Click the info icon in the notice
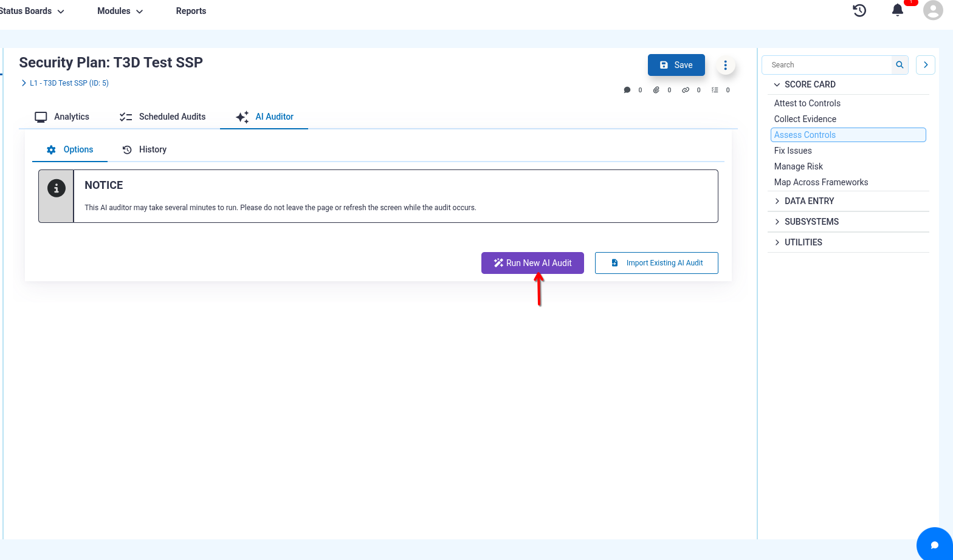Screen dimensions: 953x560 (57, 188)
